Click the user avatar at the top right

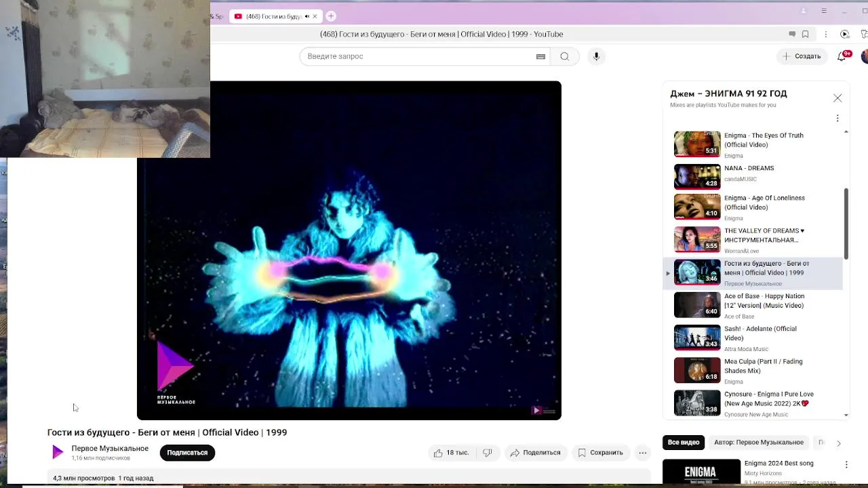click(x=865, y=56)
